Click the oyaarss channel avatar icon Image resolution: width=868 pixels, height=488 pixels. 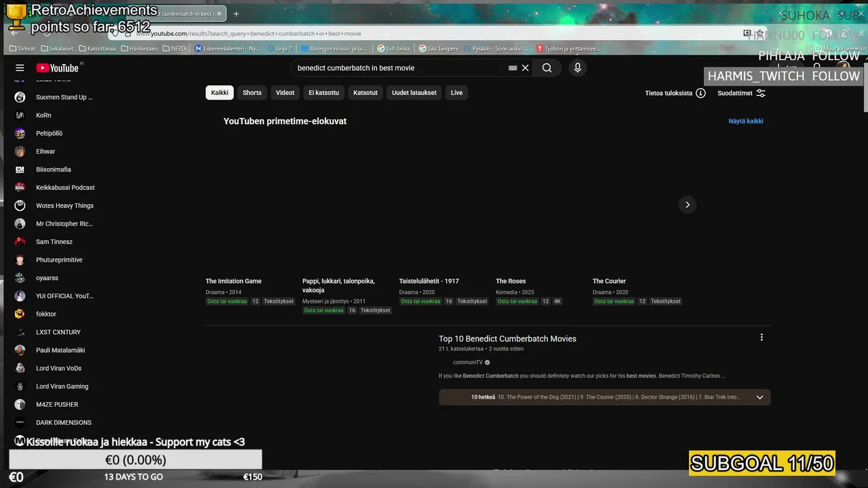point(20,278)
